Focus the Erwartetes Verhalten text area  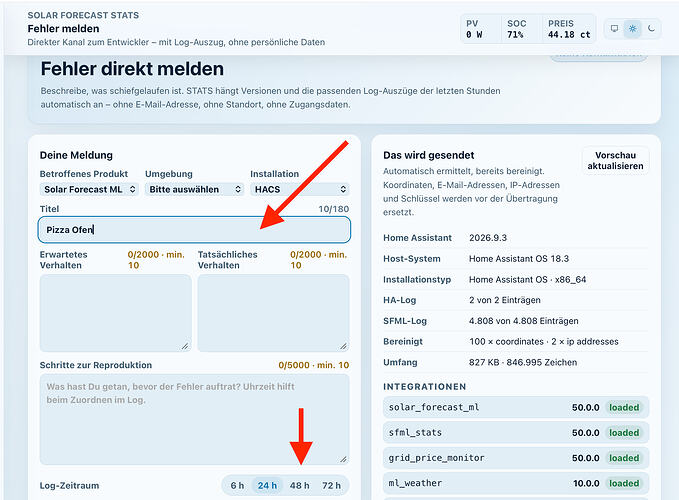click(116, 313)
